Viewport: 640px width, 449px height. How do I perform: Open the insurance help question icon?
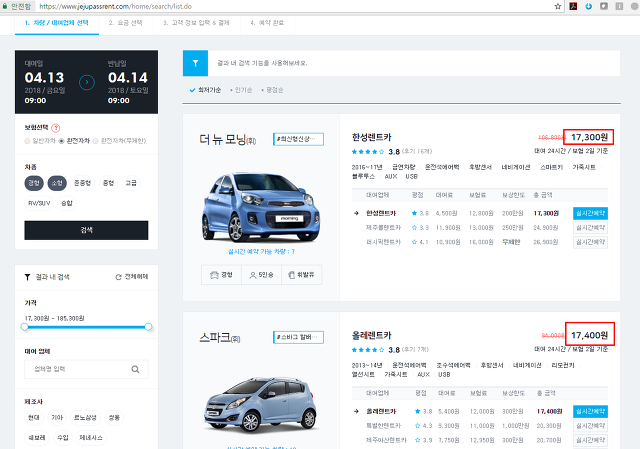56,128
